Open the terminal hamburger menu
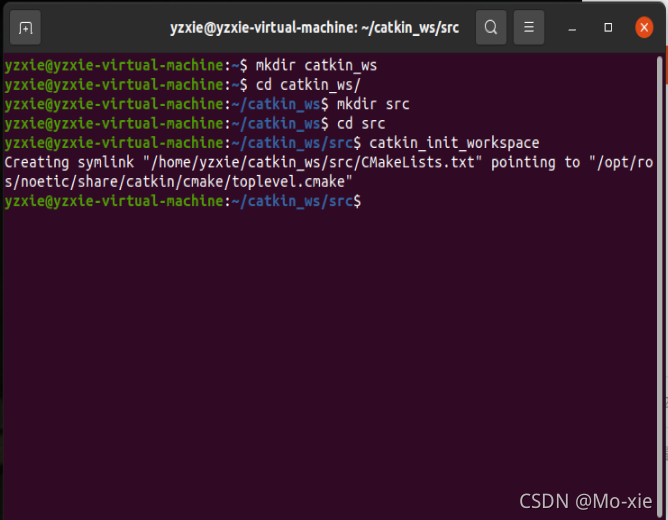Viewport: 668px width, 520px height. tap(529, 28)
